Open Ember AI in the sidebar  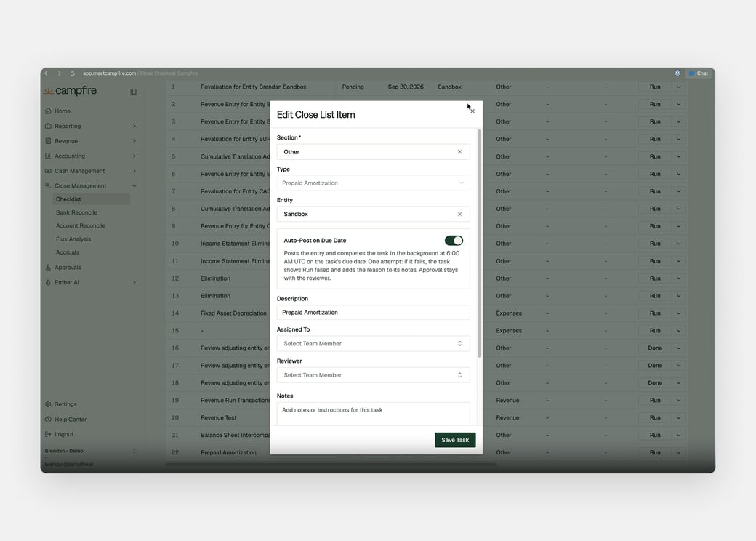pos(91,283)
